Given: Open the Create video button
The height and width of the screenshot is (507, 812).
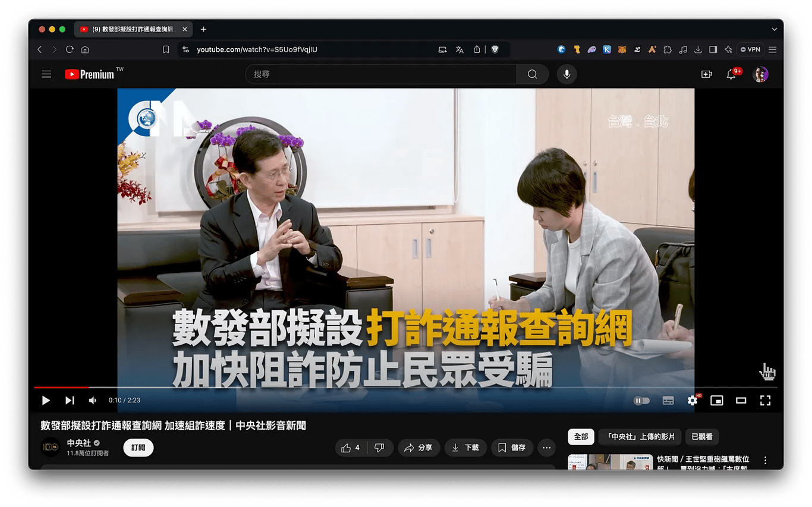Looking at the screenshot, I should coord(706,74).
